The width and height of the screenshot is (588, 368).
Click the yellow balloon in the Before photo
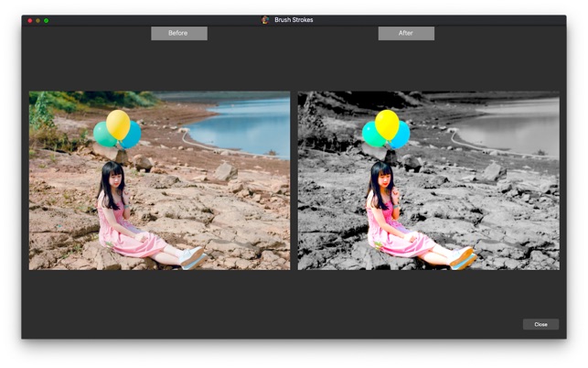tap(118, 124)
